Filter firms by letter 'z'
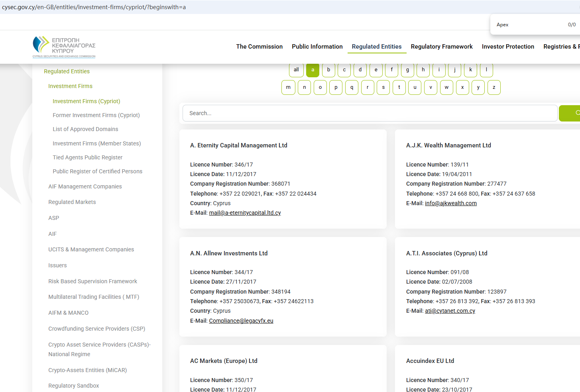 tap(494, 87)
